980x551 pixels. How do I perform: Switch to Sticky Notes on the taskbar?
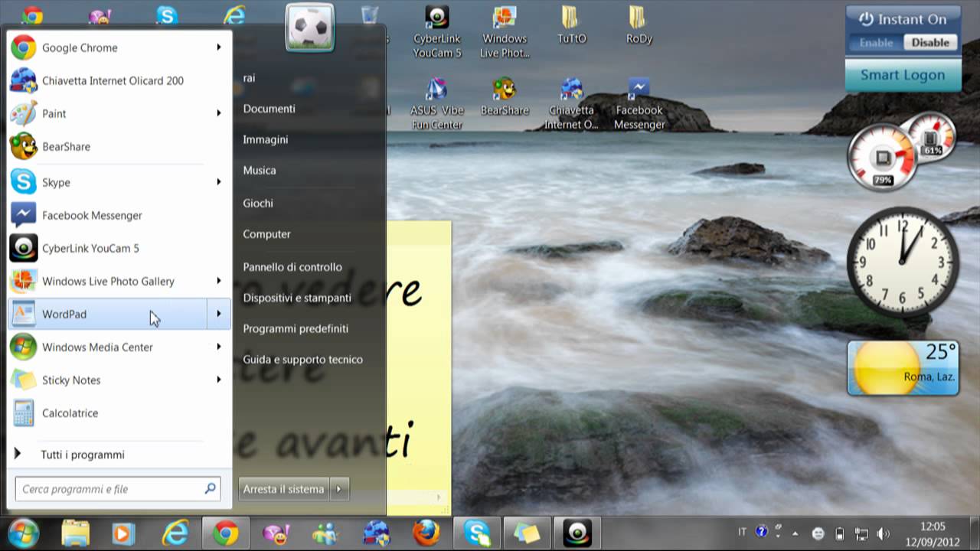click(x=527, y=533)
